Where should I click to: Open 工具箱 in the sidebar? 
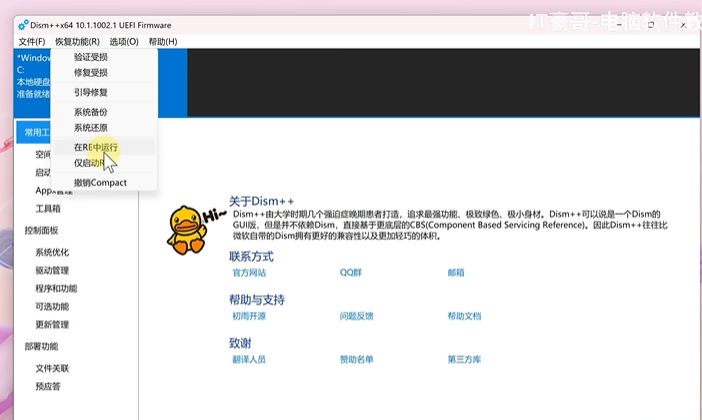coord(48,209)
